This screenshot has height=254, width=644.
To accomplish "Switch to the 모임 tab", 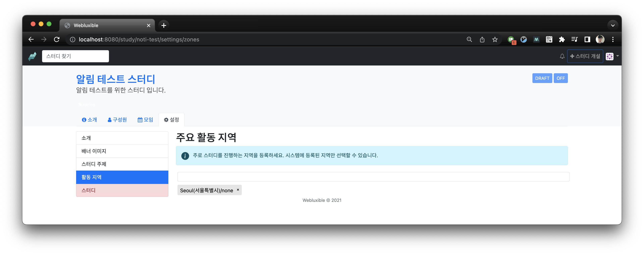I will pos(145,120).
